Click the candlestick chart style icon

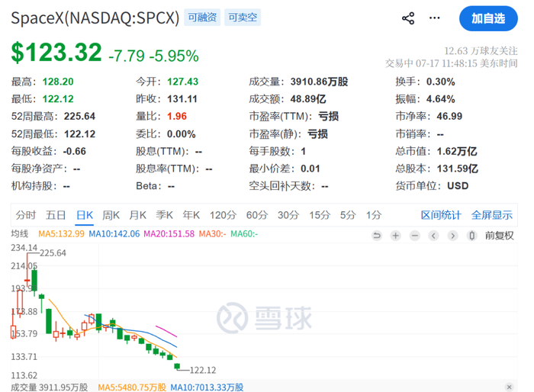point(471,236)
